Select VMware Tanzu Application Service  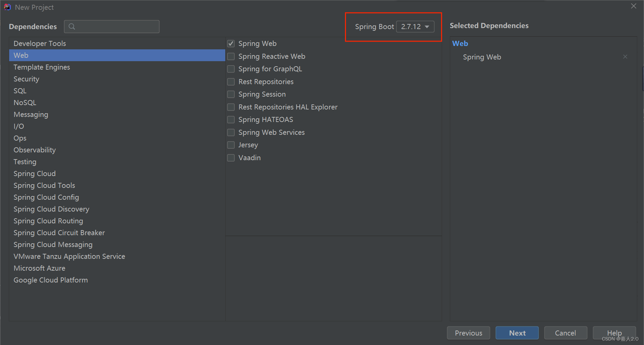point(117,256)
